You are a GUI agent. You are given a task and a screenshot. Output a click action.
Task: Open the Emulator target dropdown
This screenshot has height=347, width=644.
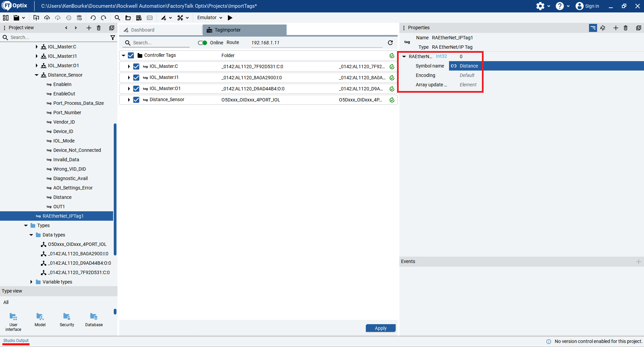[210, 18]
